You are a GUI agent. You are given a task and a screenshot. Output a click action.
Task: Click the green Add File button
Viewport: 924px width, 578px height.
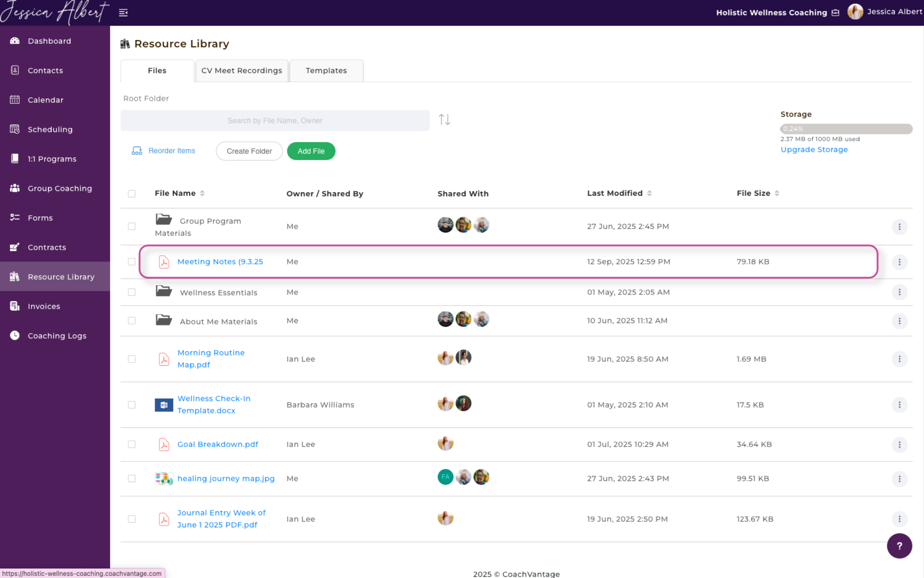coord(311,151)
